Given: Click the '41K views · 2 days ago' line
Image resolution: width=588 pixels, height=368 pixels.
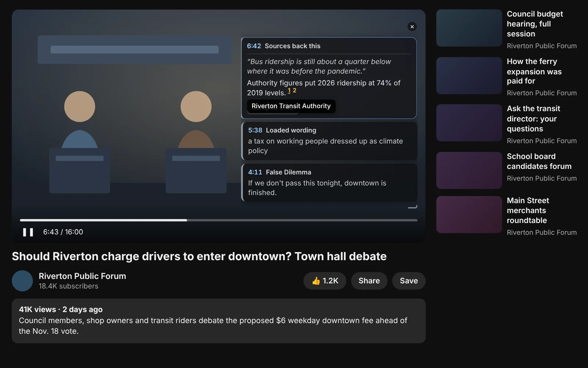Looking at the screenshot, I should (x=61, y=309).
